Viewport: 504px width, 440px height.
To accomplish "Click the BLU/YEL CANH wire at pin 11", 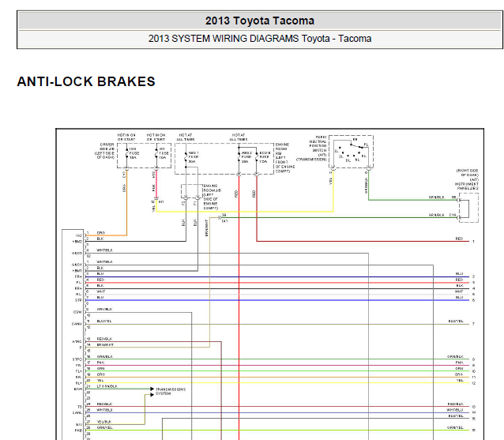I will [x=277, y=324].
